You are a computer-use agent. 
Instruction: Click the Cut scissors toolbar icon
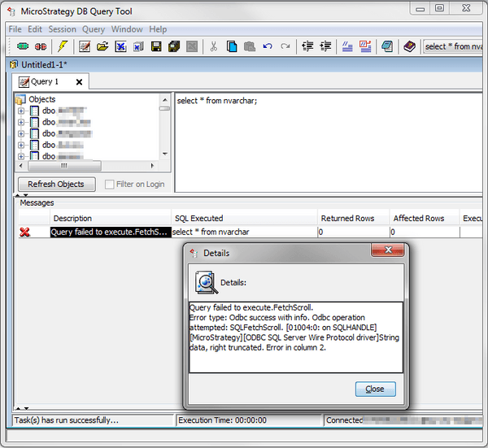pos(213,46)
